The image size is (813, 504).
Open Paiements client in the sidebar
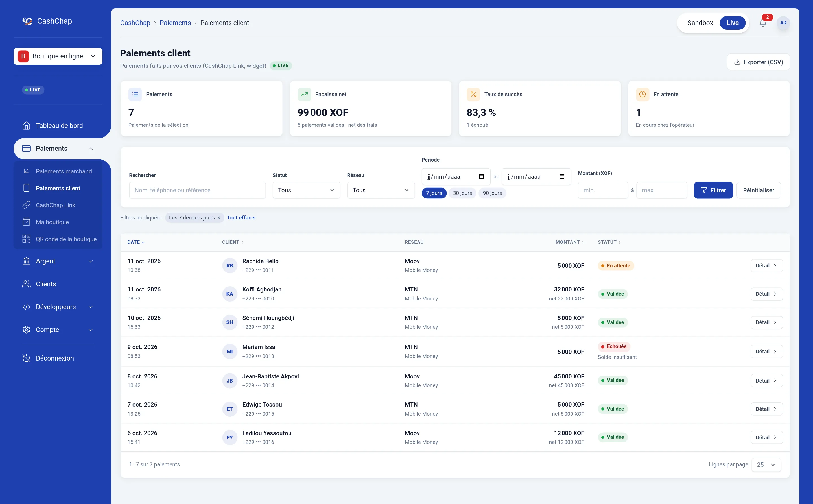[x=58, y=188]
